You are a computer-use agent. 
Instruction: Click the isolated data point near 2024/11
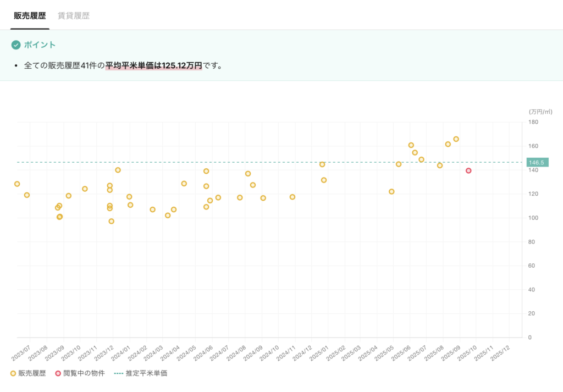tap(292, 197)
